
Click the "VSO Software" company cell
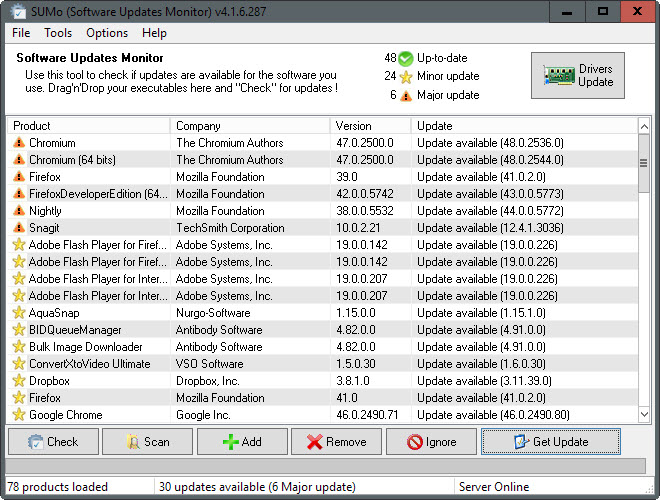[210, 364]
